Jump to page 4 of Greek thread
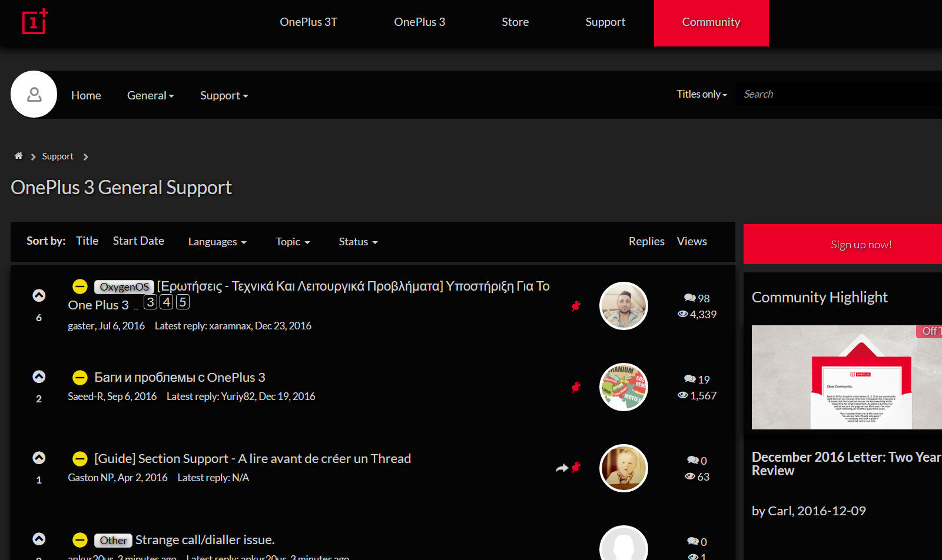 point(167,302)
